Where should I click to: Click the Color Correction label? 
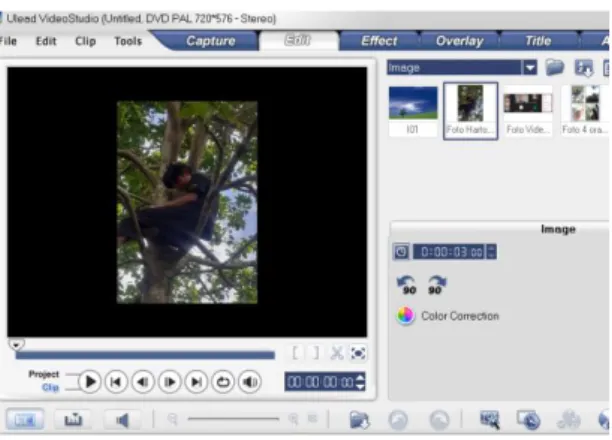[x=460, y=316]
